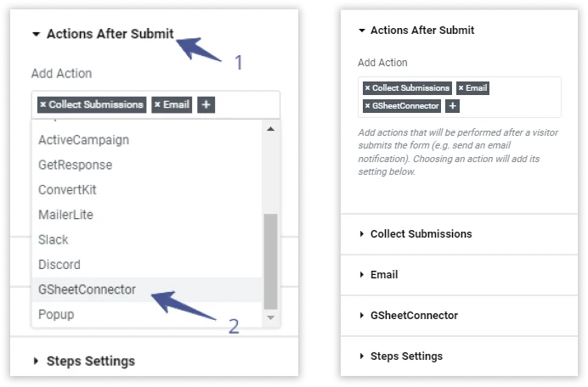Select GSheetConnector from the action list
This screenshot has width=588, height=387.
pyautogui.click(x=87, y=289)
